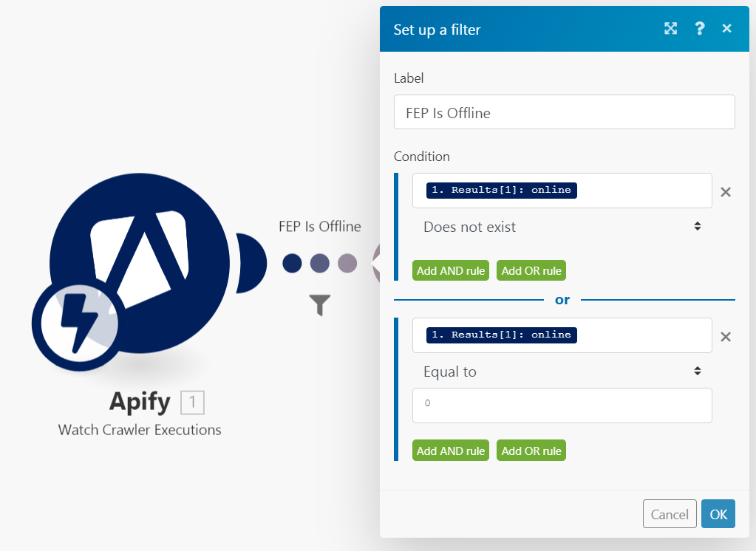
Task: Expand the filter dialog to fullscreen
Action: 670,29
